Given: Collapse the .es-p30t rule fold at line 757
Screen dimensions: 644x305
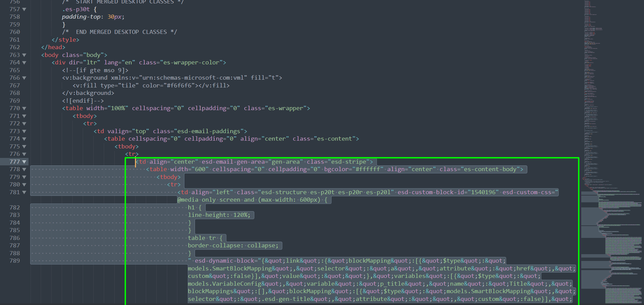Looking at the screenshot, I should click(23, 9).
